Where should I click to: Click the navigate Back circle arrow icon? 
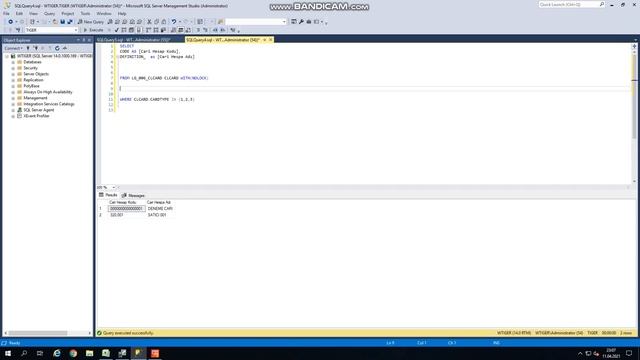pos(10,22)
